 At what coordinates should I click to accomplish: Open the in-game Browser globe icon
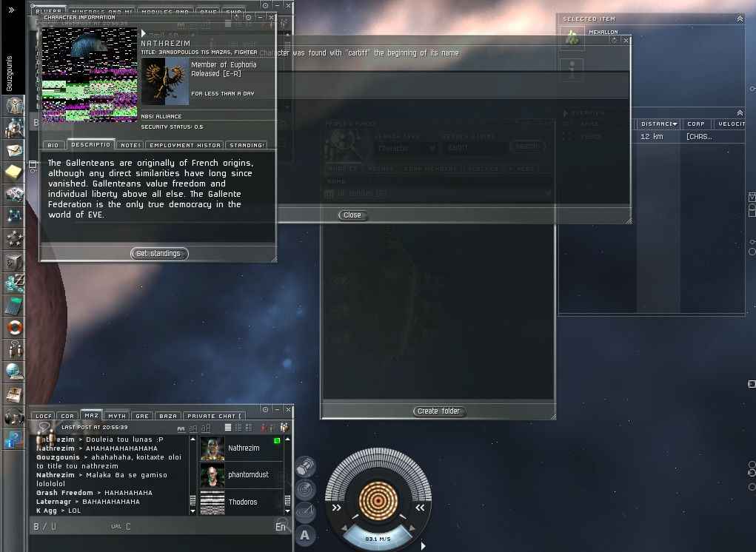14,372
